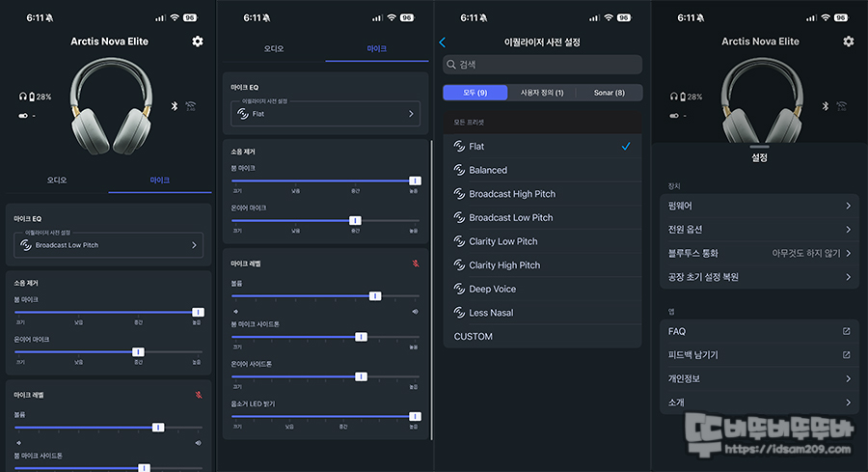This screenshot has height=472, width=868.
Task: Switch to 오디오 tab on second screen
Action: (274, 49)
